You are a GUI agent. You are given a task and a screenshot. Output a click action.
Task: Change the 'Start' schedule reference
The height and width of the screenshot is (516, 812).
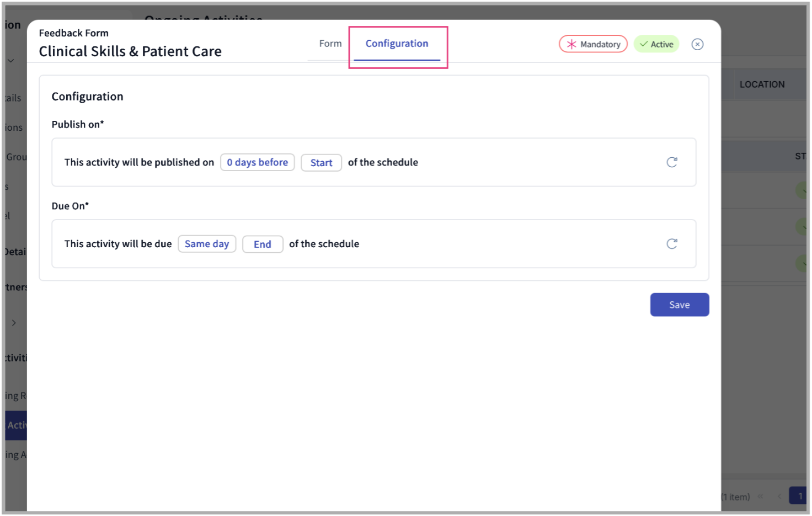coord(321,162)
